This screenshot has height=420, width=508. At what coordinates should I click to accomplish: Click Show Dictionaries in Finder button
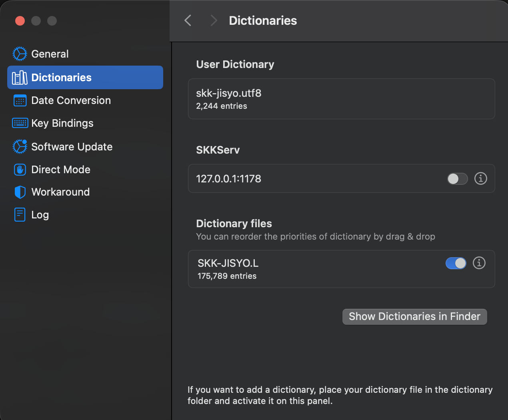[414, 316]
